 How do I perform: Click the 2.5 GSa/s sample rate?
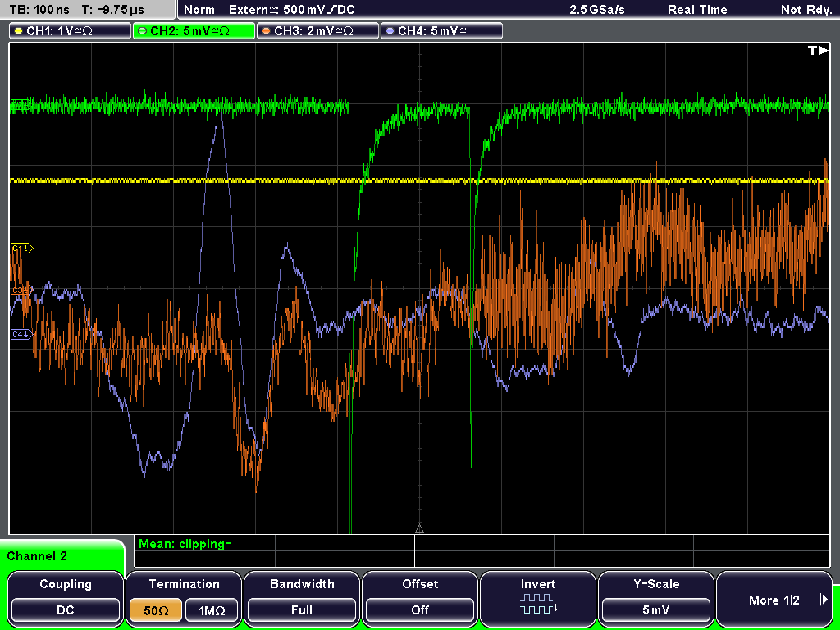coord(597,10)
